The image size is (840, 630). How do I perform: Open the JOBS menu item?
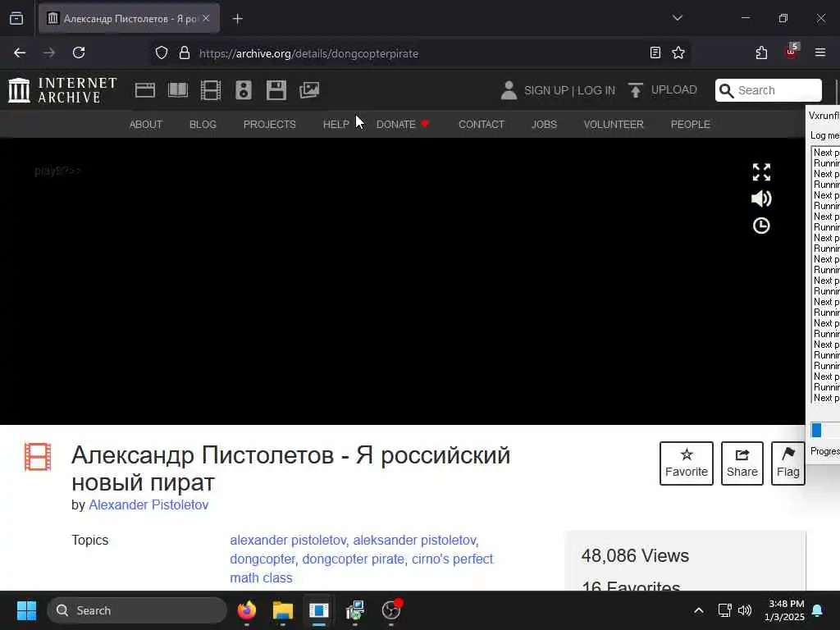click(x=545, y=125)
